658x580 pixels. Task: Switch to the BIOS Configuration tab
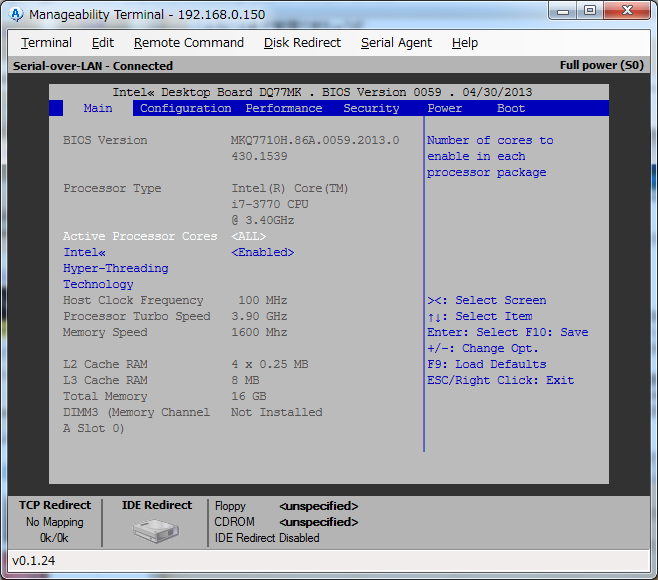coord(185,108)
